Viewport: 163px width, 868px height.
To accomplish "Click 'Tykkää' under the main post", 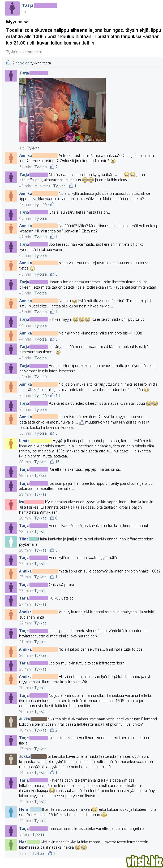I will (12, 52).
